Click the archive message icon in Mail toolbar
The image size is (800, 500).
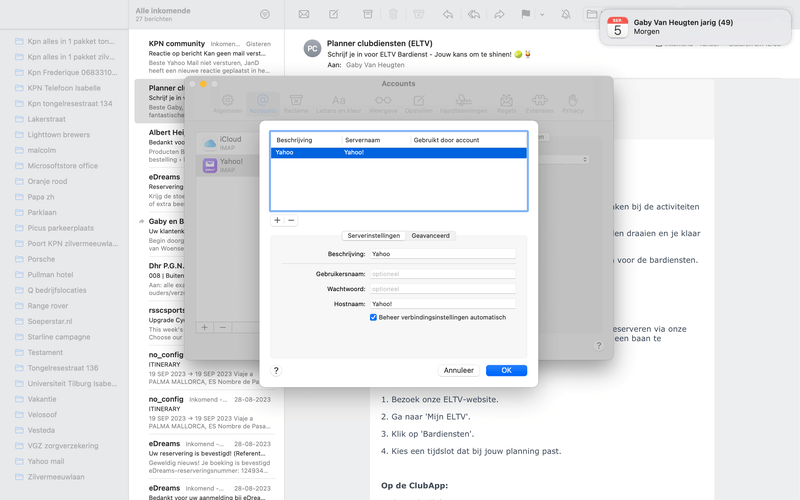coord(367,14)
